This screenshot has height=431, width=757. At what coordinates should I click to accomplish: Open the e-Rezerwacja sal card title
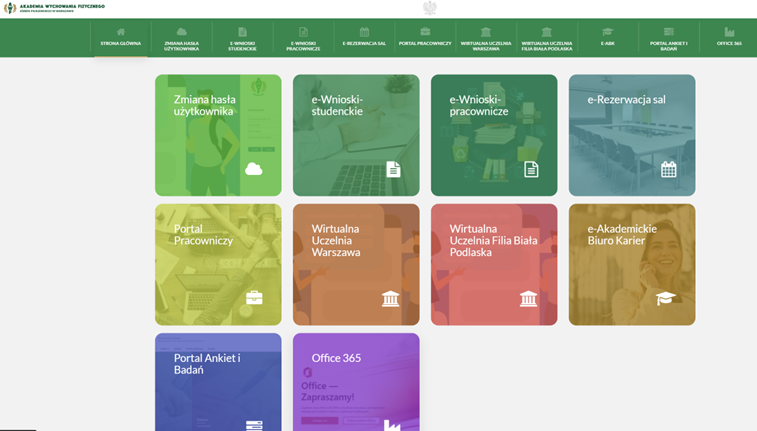626,99
